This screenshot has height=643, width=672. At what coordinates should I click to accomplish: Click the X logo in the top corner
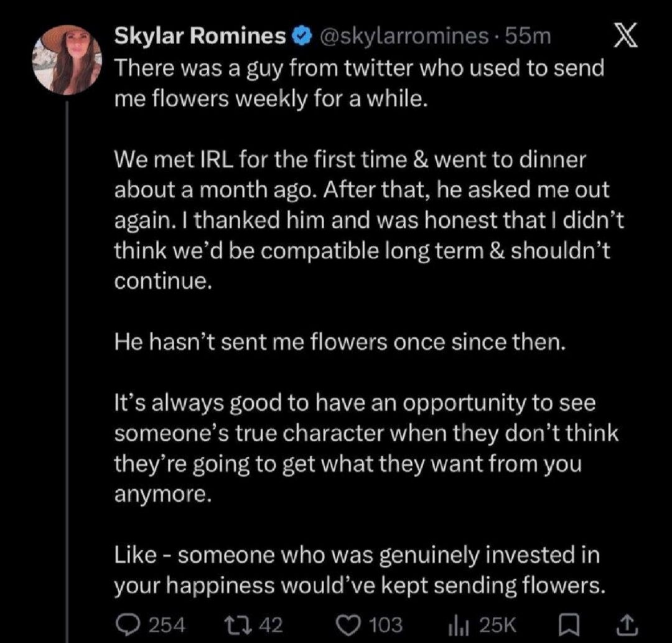tap(626, 36)
